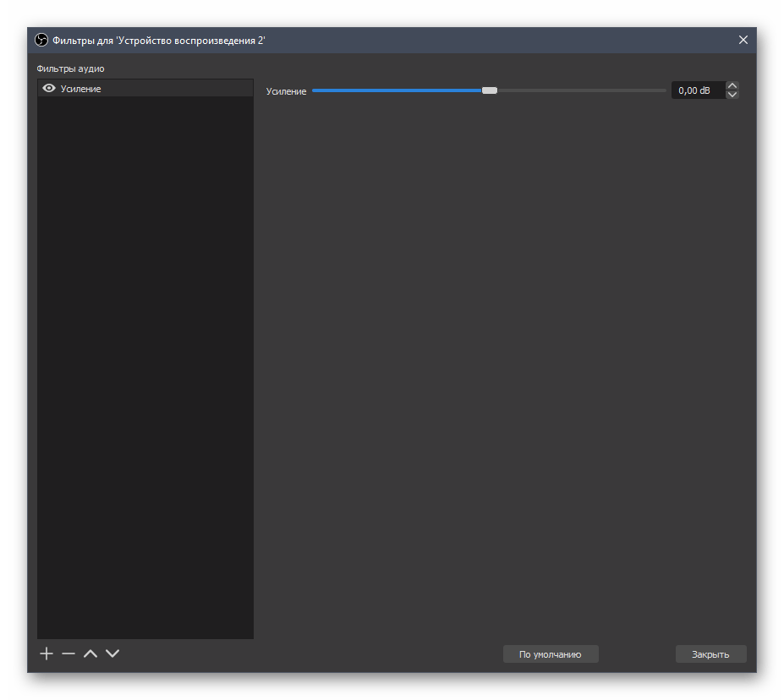The height and width of the screenshot is (700, 784).
Task: Click the Усиление slider handle
Action: tap(490, 90)
